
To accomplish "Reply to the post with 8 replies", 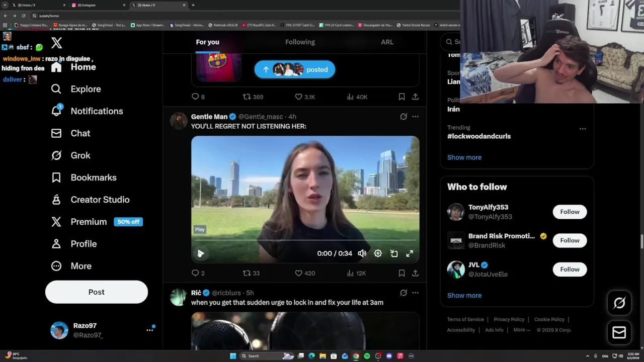I will (x=198, y=97).
